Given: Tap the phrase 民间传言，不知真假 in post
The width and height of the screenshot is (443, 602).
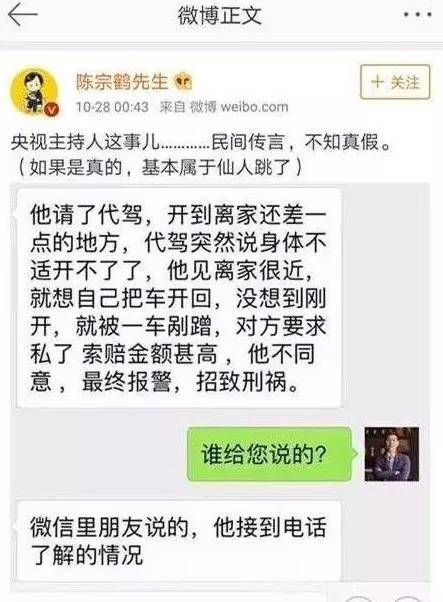Looking at the screenshot, I should [x=295, y=142].
